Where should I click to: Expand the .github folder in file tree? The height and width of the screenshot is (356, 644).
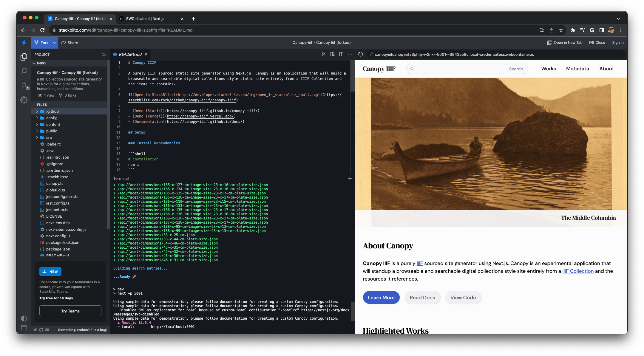(37, 111)
